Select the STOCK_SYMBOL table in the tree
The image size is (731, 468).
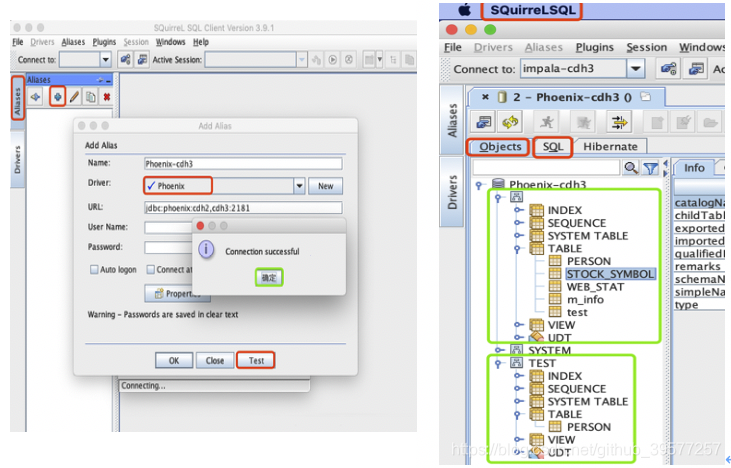pyautogui.click(x=610, y=274)
